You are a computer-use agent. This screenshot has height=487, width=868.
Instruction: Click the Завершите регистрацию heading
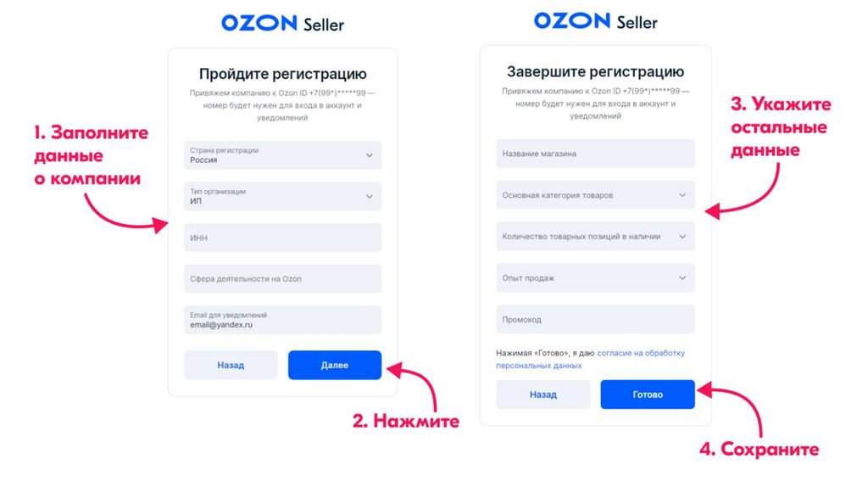click(x=595, y=72)
